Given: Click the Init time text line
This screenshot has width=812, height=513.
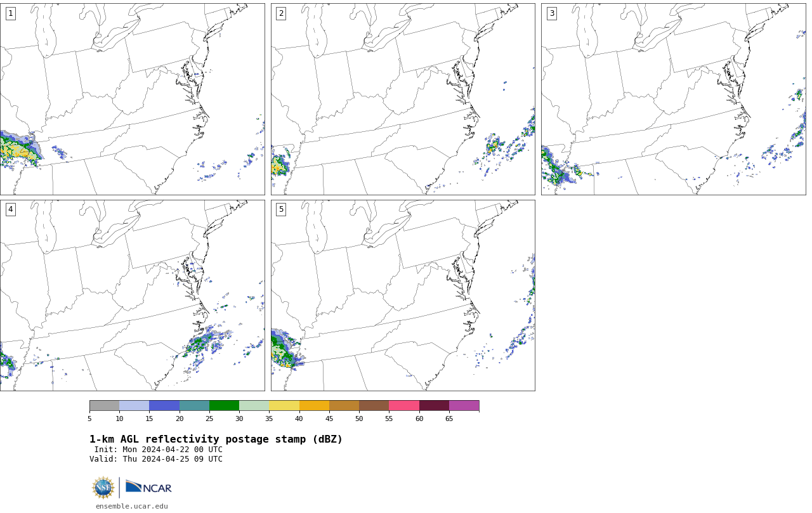Looking at the screenshot, I should pos(159,450).
